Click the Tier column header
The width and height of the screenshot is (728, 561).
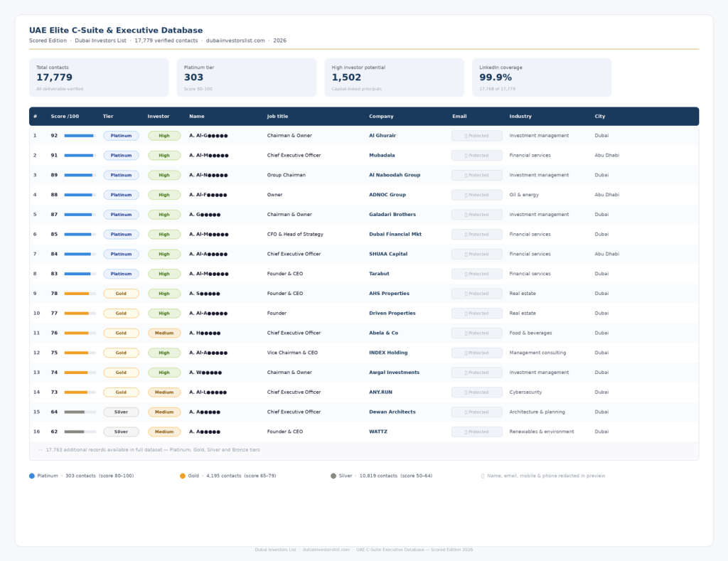point(108,117)
